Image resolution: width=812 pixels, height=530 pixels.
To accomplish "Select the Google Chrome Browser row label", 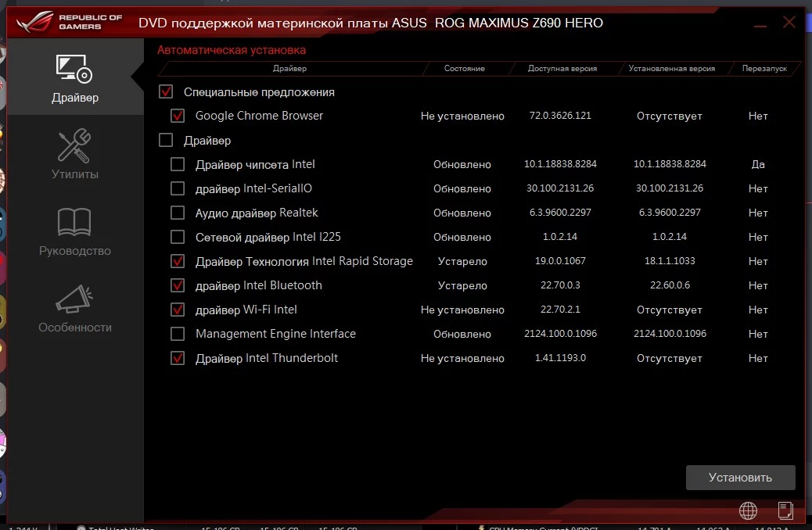I will pyautogui.click(x=259, y=116).
